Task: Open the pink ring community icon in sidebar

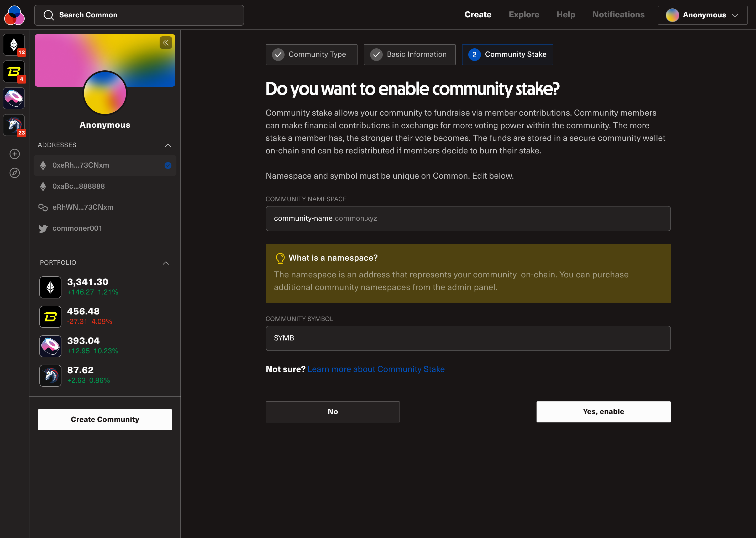Action: 14,98
